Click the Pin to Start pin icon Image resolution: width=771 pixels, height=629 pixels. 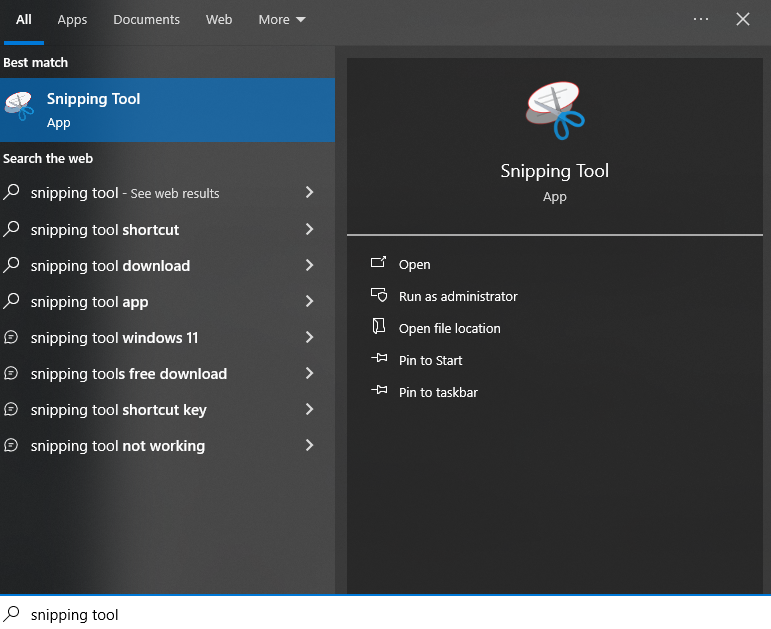[x=378, y=360]
